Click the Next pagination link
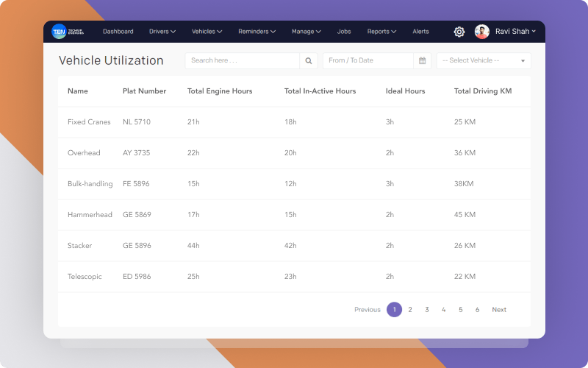The height and width of the screenshot is (368, 588). tap(499, 310)
